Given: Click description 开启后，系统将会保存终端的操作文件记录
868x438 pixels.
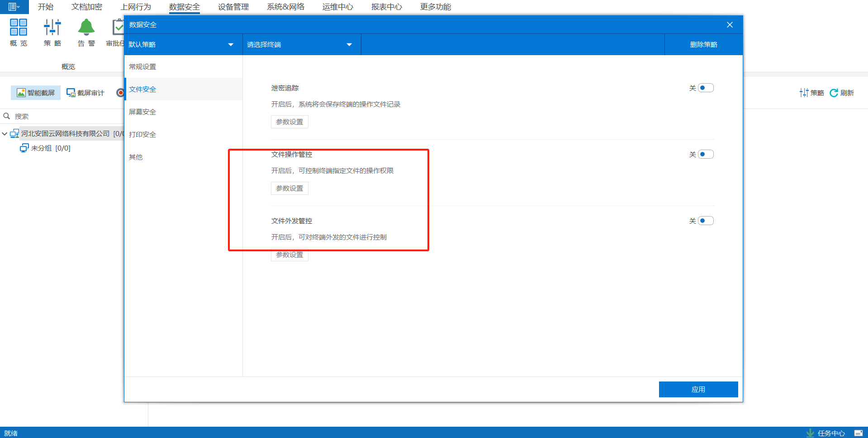Looking at the screenshot, I should 336,104.
